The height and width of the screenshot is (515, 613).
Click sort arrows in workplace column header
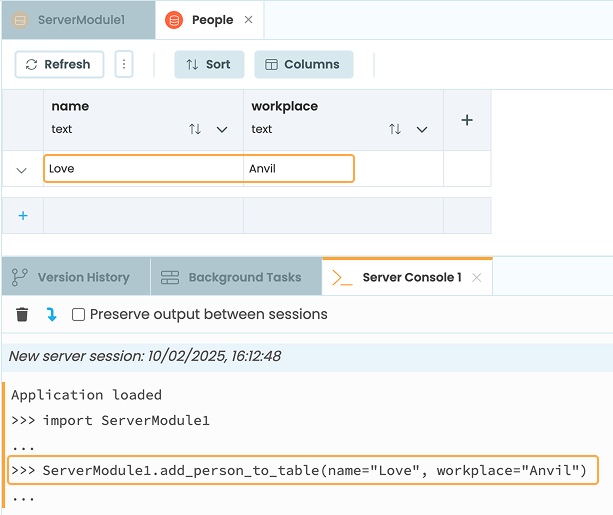[x=395, y=129]
